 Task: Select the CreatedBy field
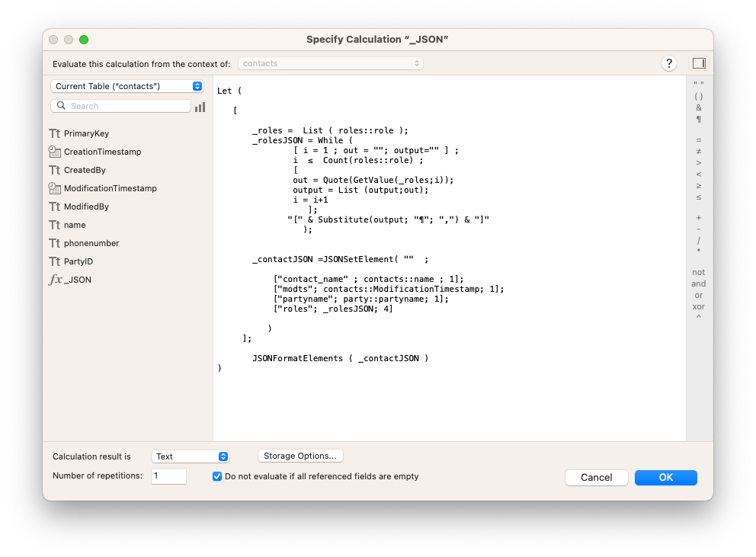click(85, 170)
